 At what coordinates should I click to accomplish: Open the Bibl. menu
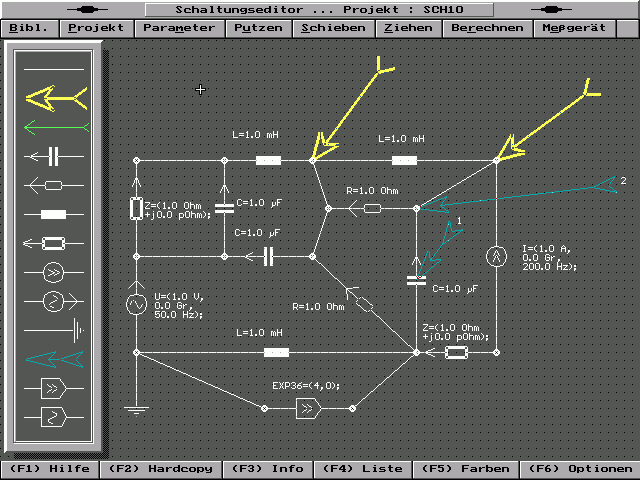[29, 28]
